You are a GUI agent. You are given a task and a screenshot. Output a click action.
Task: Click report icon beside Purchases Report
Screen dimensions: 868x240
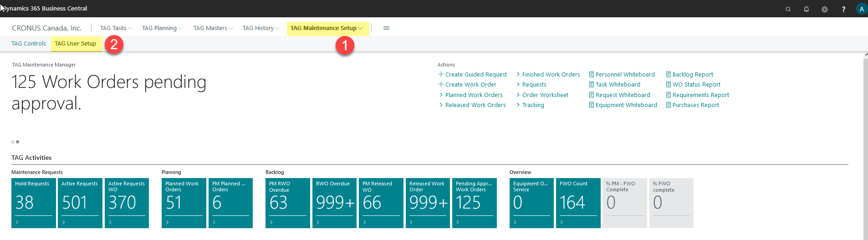coord(669,105)
